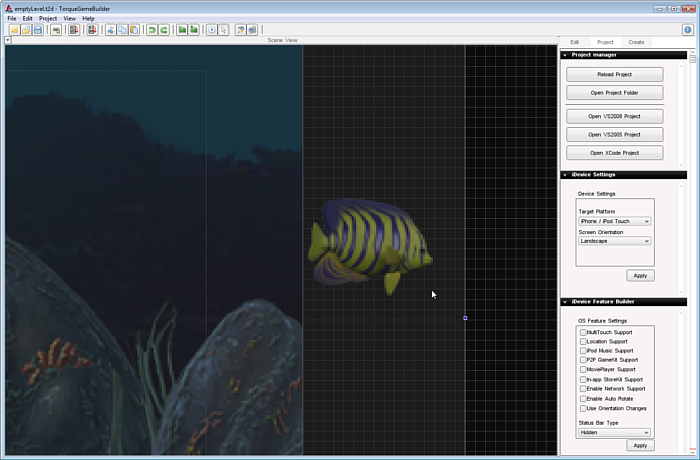Click the first green toolbar icon

[182, 30]
